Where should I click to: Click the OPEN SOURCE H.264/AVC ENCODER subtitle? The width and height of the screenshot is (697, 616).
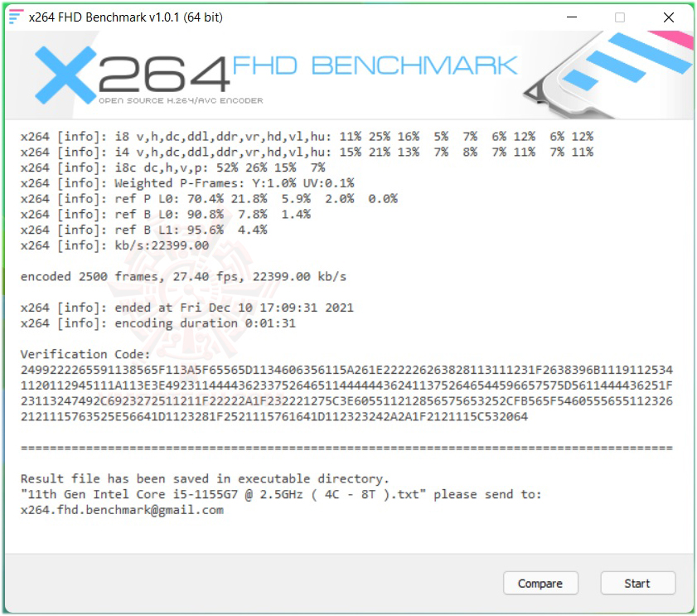181,100
